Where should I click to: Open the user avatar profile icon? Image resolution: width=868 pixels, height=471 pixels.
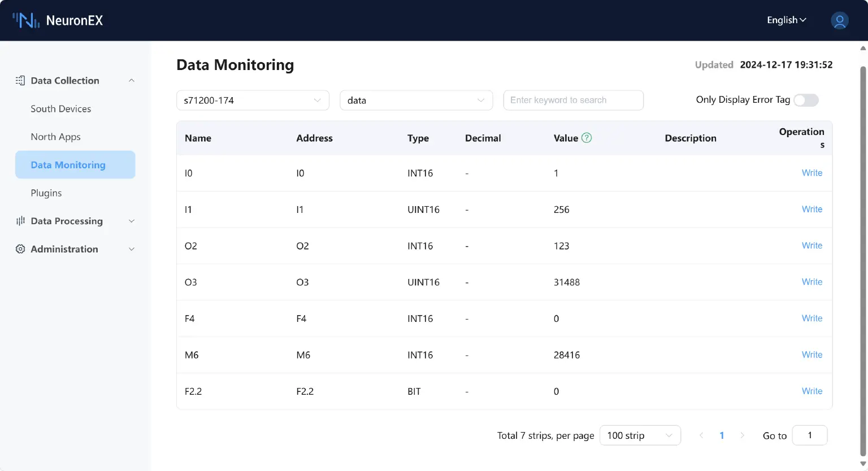click(839, 20)
